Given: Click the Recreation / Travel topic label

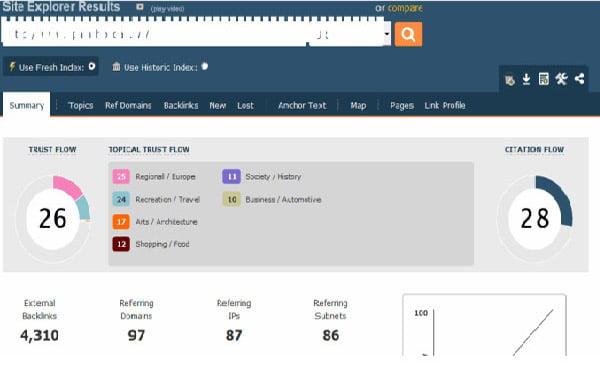Looking at the screenshot, I should coord(168,199).
